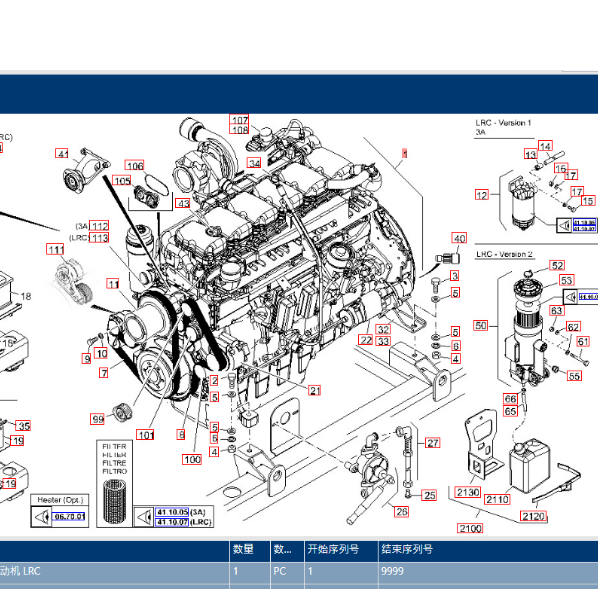Image resolution: width=598 pixels, height=589 pixels.
Task: Select part callout 111 for the belt tensioner
Action: (55, 249)
